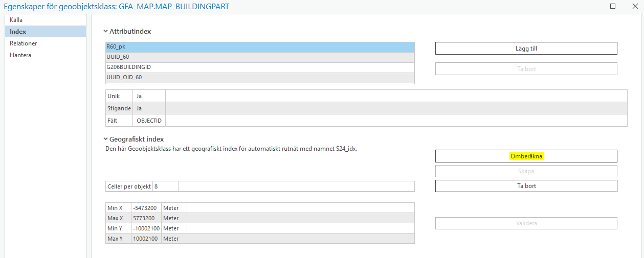
Task: Click the Celler per objekt value field
Action: click(x=165, y=187)
